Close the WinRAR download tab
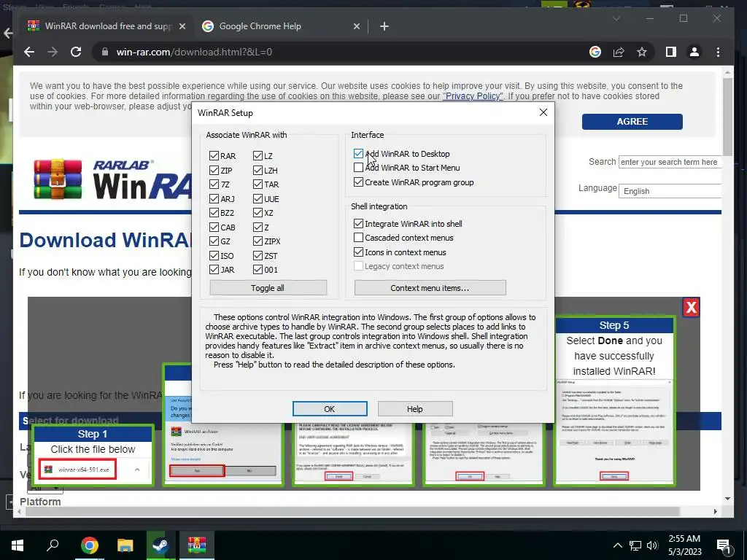 (x=182, y=26)
